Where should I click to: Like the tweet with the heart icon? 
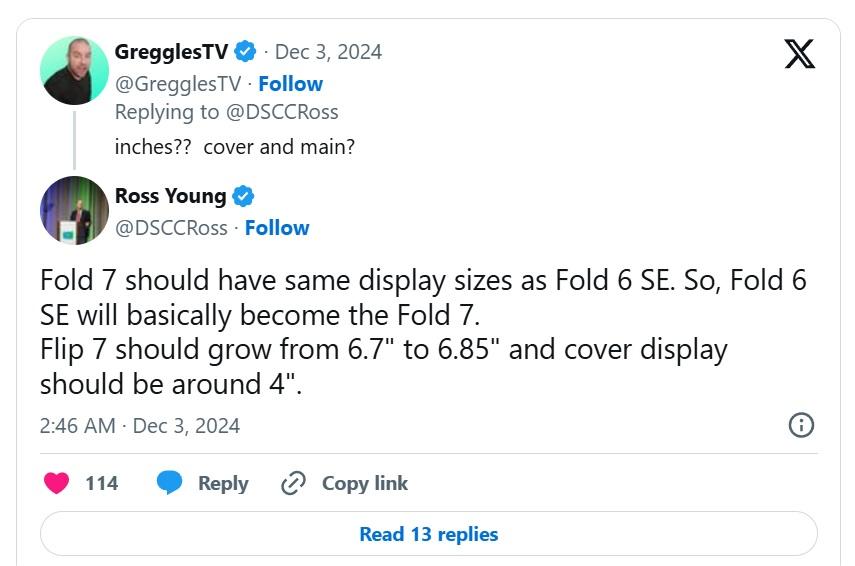(57, 484)
